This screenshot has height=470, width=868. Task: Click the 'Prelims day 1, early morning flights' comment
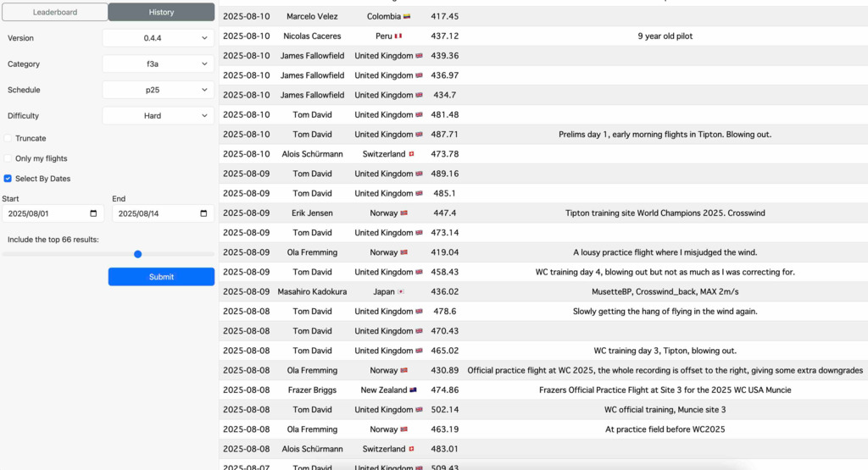(665, 135)
